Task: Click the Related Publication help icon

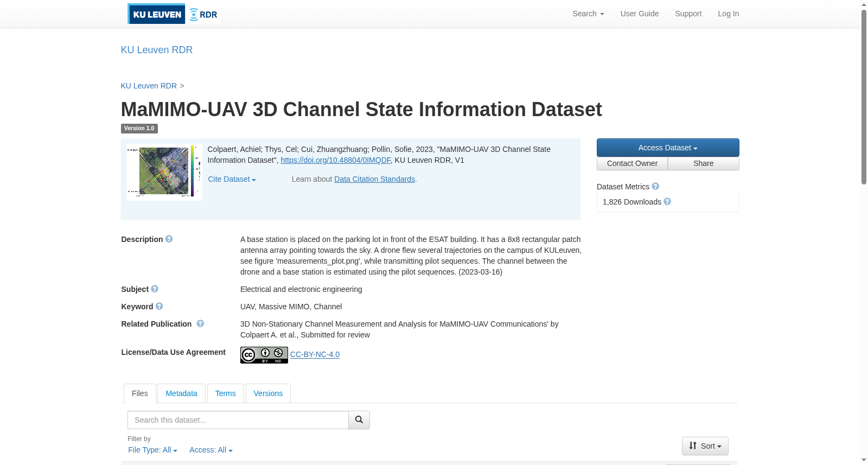Action: pyautogui.click(x=200, y=323)
